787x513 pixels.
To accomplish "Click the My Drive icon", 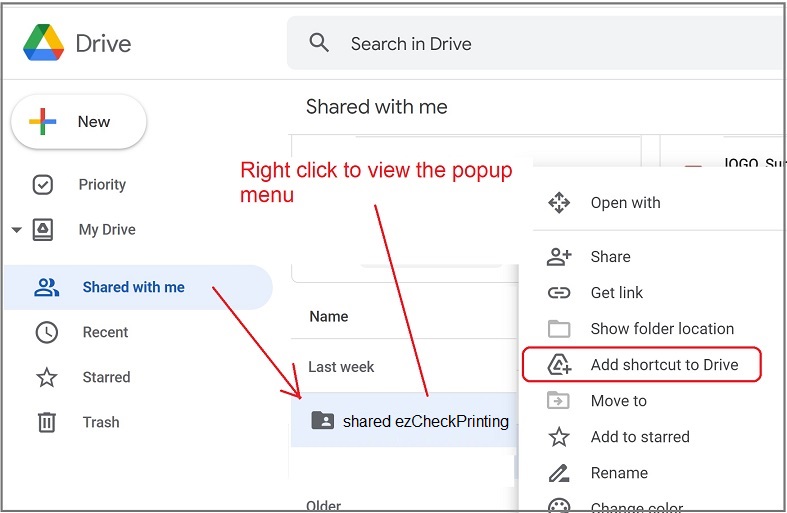I will point(43,230).
